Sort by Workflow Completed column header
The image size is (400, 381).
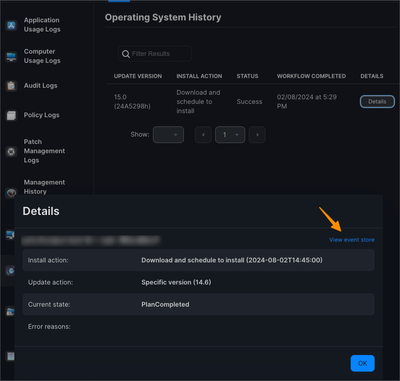click(311, 76)
